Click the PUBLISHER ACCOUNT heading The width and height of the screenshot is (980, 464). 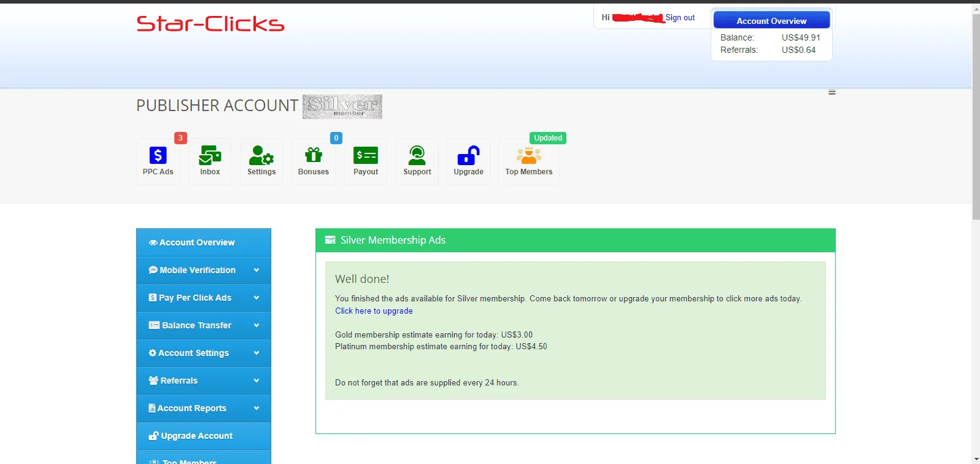click(x=217, y=106)
